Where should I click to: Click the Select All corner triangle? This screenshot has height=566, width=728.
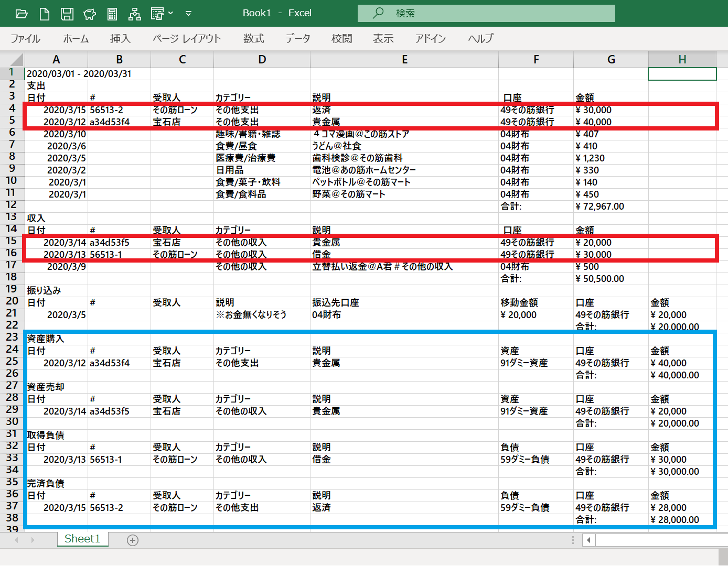tap(16, 59)
